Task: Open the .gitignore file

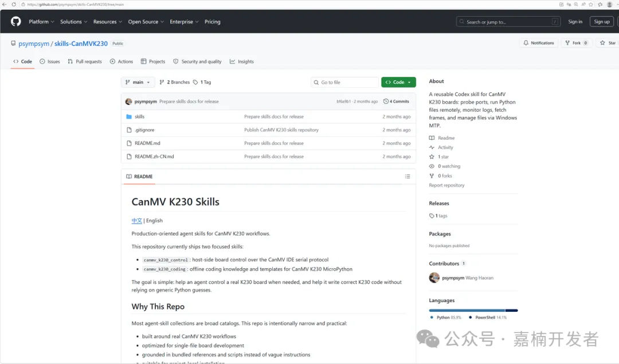Action: pos(144,130)
